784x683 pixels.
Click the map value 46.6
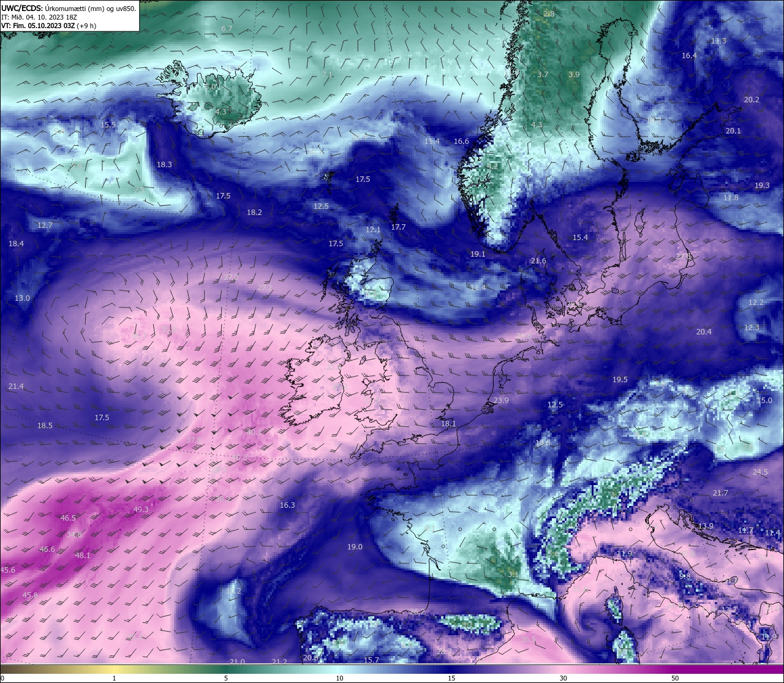47,549
